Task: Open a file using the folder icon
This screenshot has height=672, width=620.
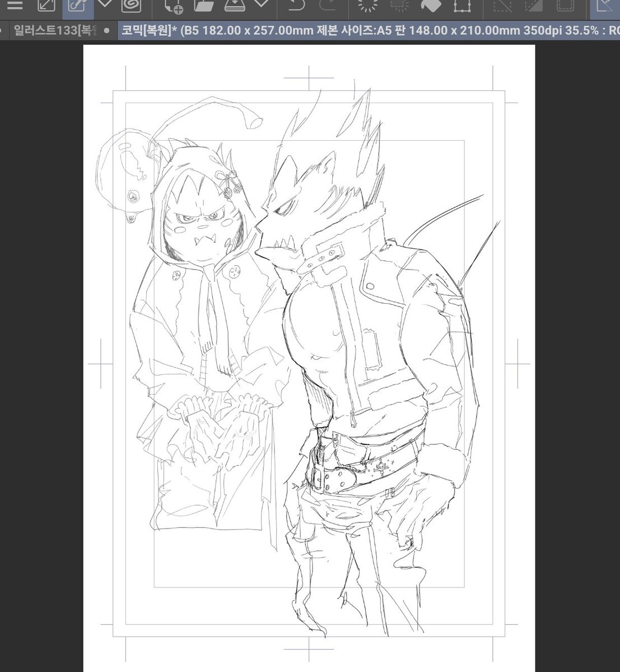Action: tap(204, 5)
